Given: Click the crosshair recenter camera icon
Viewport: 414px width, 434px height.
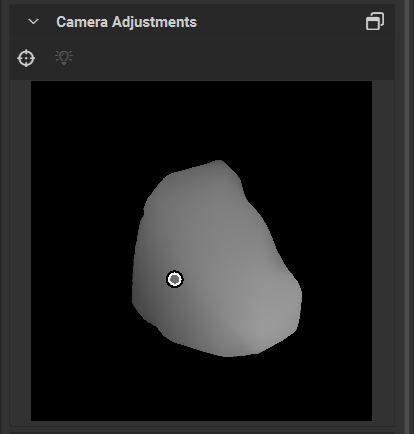Looking at the screenshot, I should 26,58.
